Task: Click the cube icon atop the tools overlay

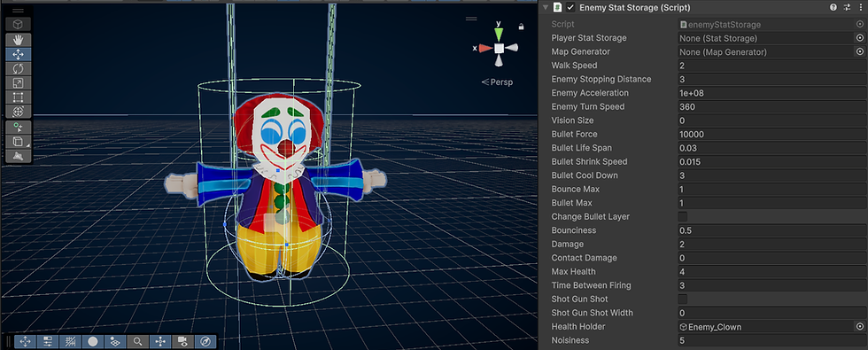Action: (18, 25)
